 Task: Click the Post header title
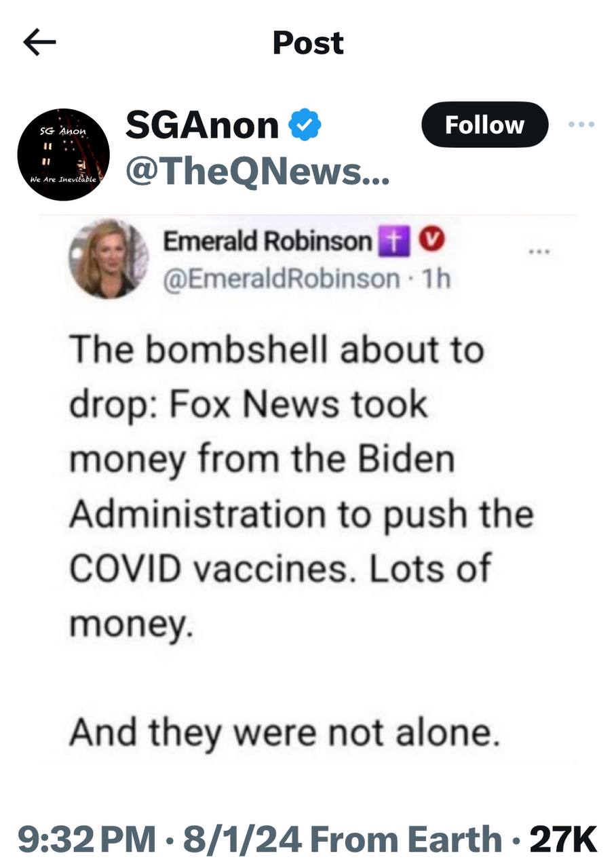(x=308, y=43)
